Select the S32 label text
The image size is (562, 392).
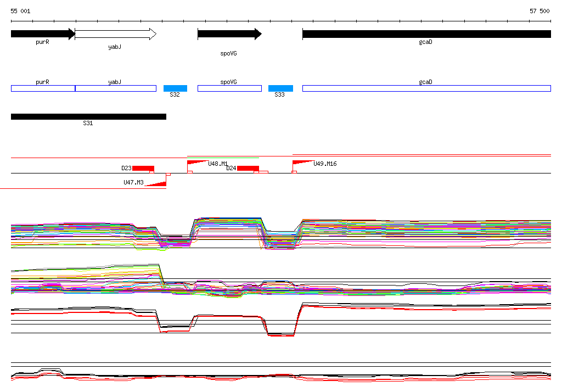(175, 94)
